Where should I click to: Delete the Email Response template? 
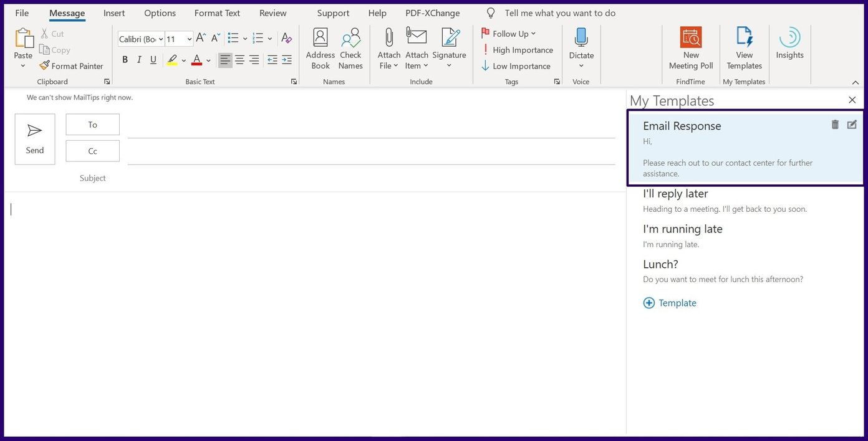click(835, 125)
